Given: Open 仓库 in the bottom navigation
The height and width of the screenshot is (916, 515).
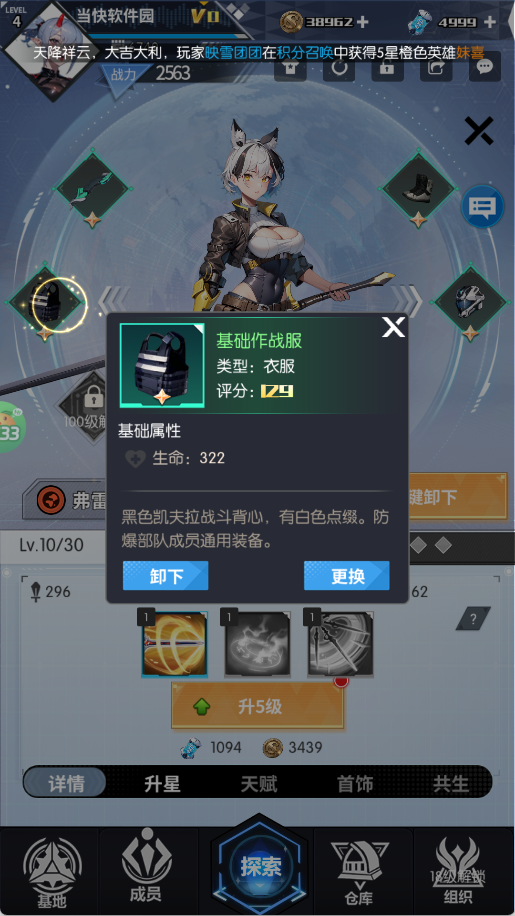Looking at the screenshot, I should pos(359,871).
